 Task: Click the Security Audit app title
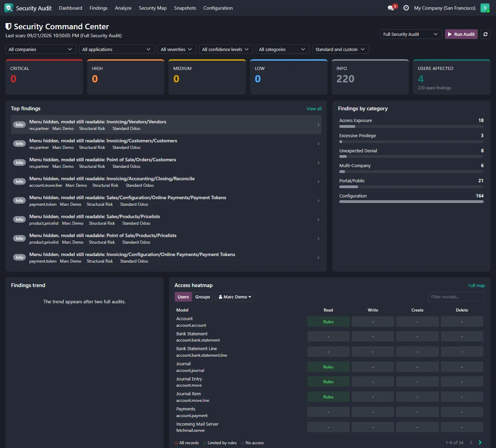click(34, 8)
